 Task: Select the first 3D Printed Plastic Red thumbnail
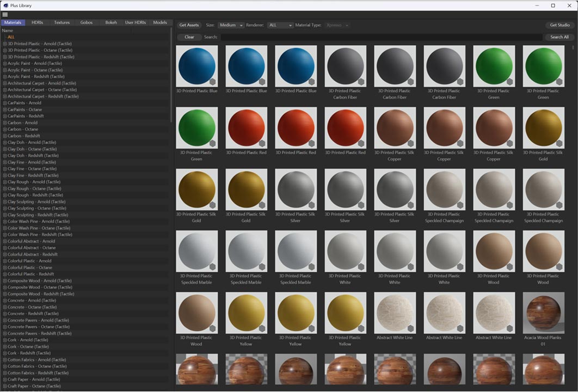(246, 127)
